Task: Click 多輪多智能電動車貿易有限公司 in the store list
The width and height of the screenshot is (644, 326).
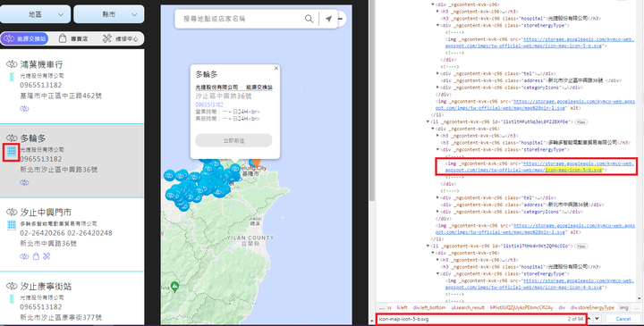Action: (58, 224)
